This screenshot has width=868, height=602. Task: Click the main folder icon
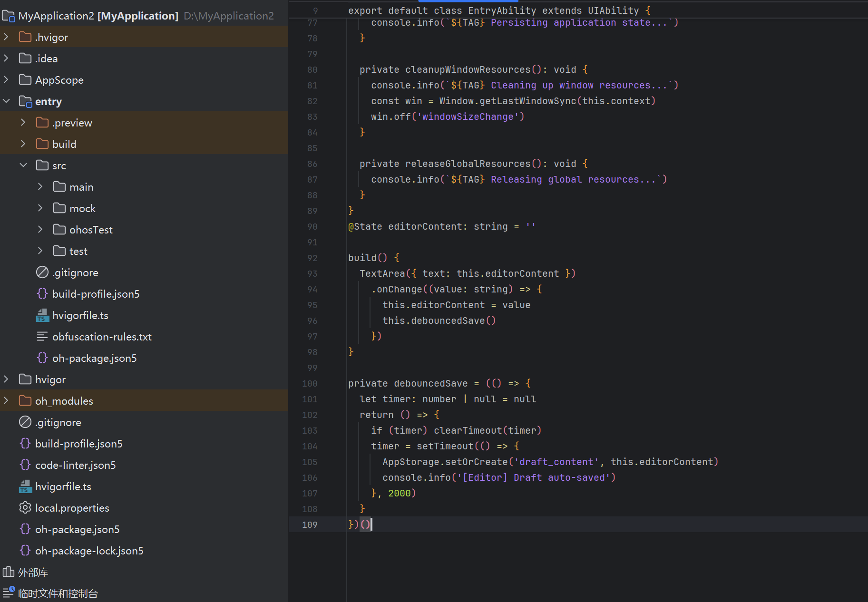pos(59,186)
